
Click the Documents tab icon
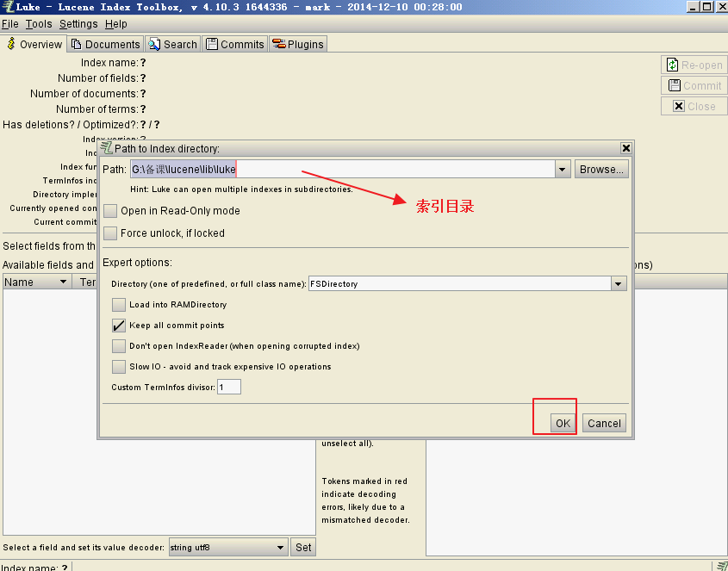click(x=76, y=44)
